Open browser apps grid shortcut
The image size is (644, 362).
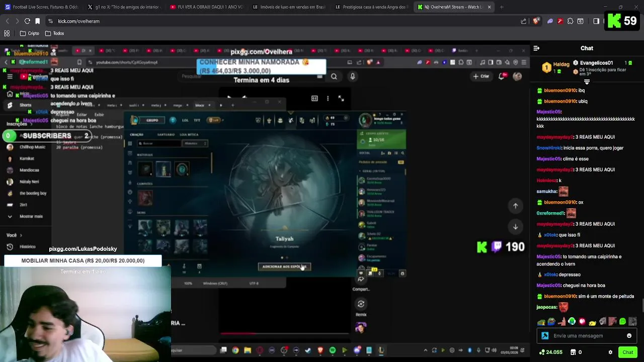(x=7, y=33)
